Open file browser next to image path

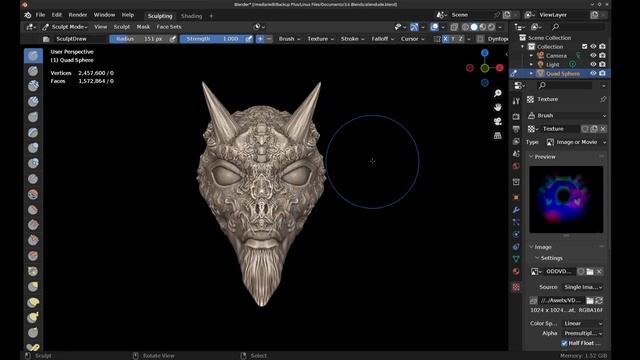click(x=590, y=300)
